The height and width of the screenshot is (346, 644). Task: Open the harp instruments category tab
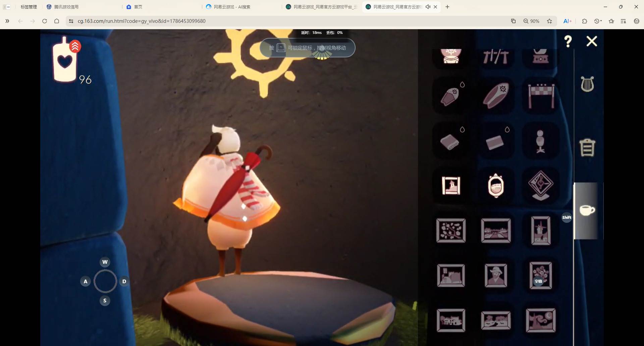pyautogui.click(x=587, y=84)
